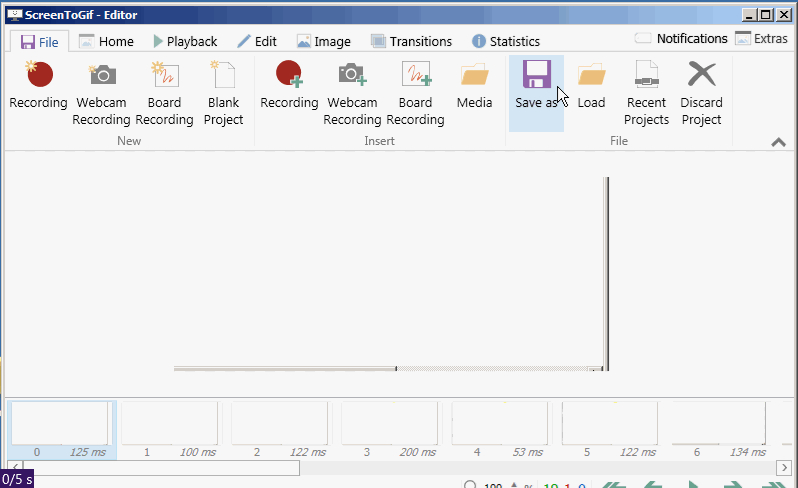Start a new Board Recording
Screen dimensions: 798x488
pos(164,93)
